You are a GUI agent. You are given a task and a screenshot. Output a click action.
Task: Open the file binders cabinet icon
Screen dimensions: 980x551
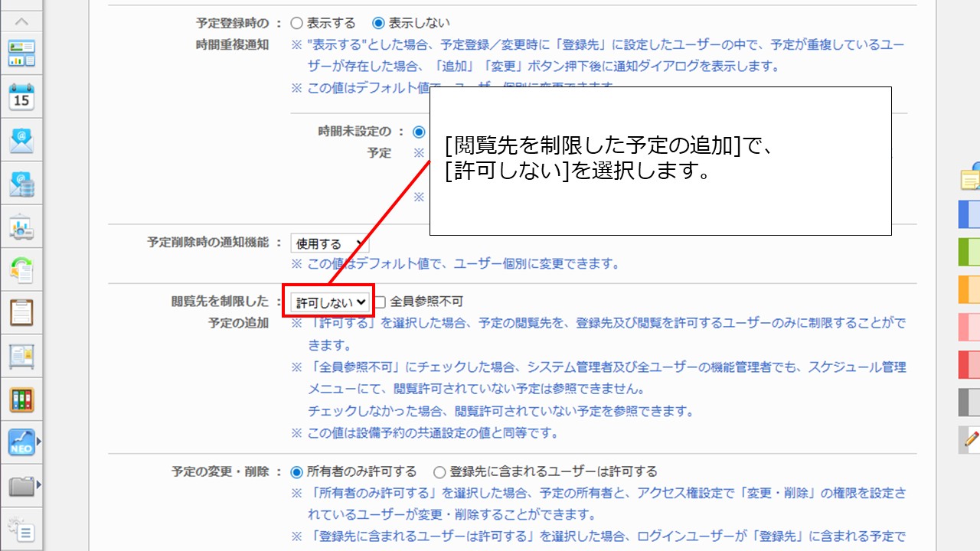pos(21,399)
